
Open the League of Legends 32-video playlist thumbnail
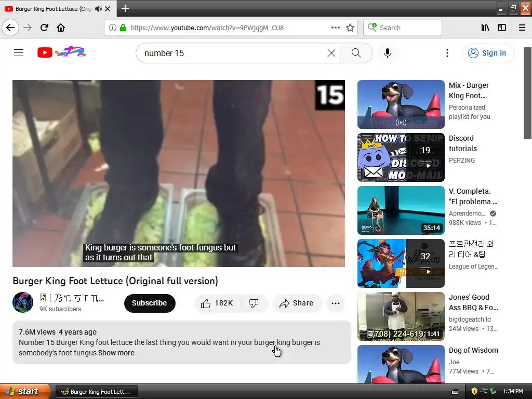pyautogui.click(x=401, y=263)
